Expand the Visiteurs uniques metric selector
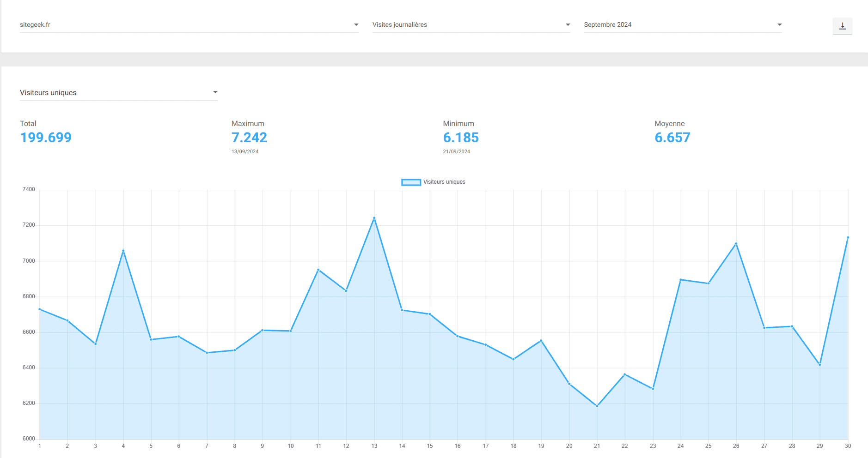868x458 pixels. [118, 93]
